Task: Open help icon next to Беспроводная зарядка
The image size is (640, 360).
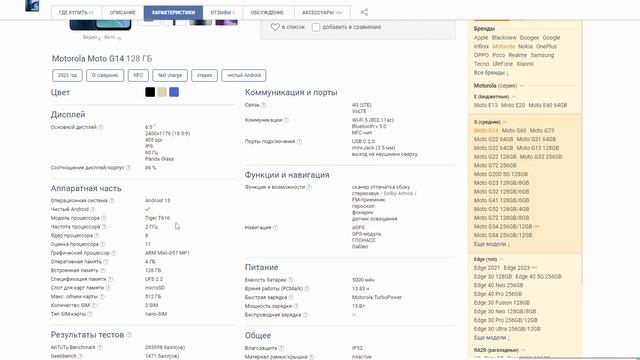Action: point(305,315)
